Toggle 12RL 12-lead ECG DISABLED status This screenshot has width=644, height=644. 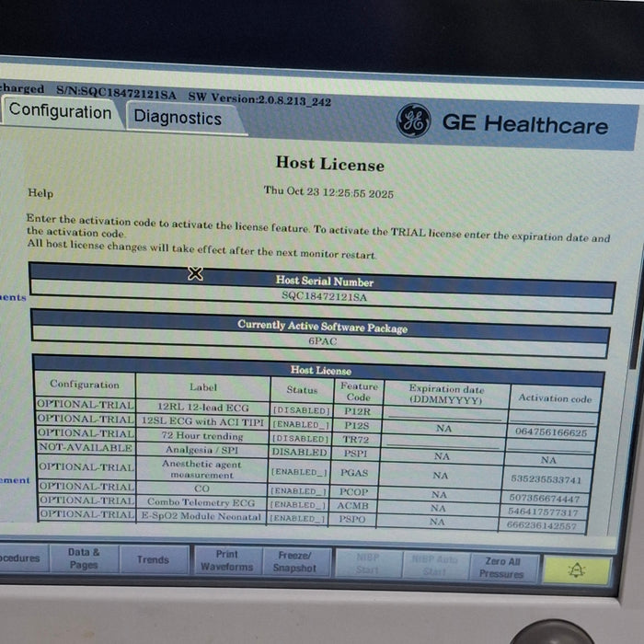[302, 410]
